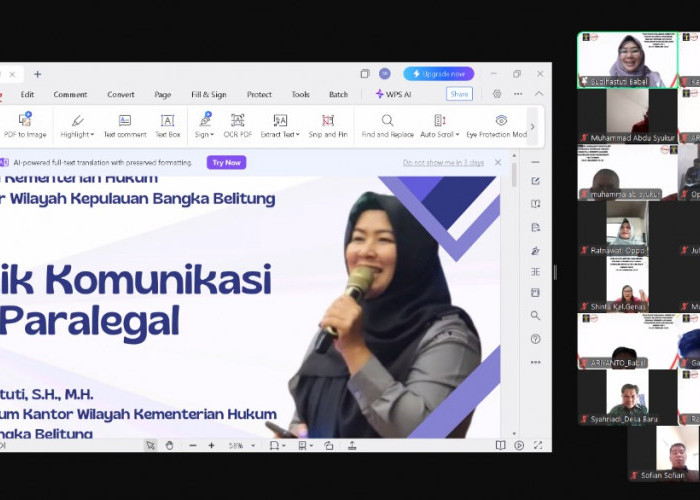Expand the Sign dropdown arrow
This screenshot has height=500, width=700.
tap(212, 134)
